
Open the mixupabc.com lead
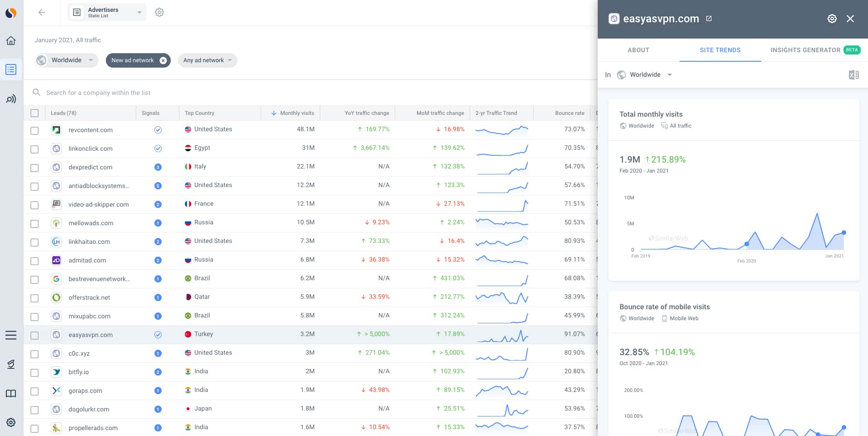89,316
